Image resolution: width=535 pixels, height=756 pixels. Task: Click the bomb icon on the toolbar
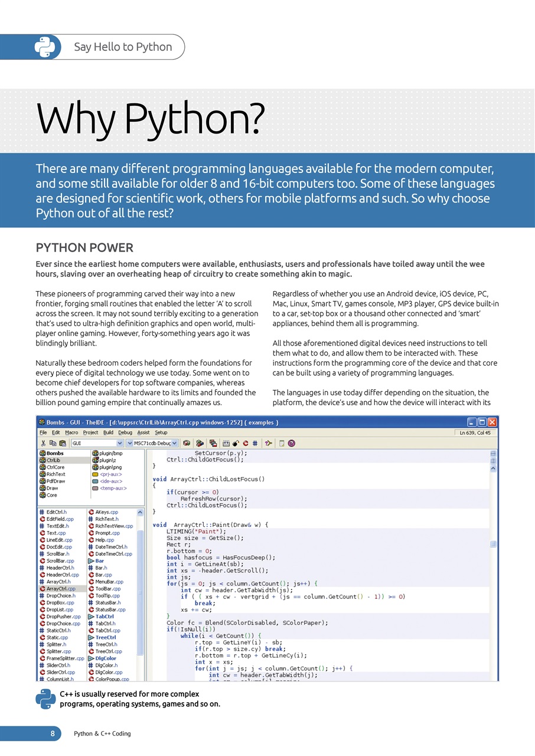tap(236, 443)
